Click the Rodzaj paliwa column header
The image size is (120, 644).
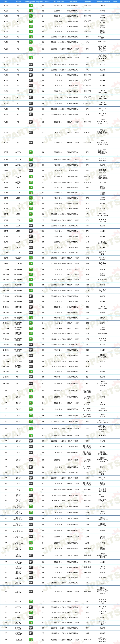(x=30, y=2)
